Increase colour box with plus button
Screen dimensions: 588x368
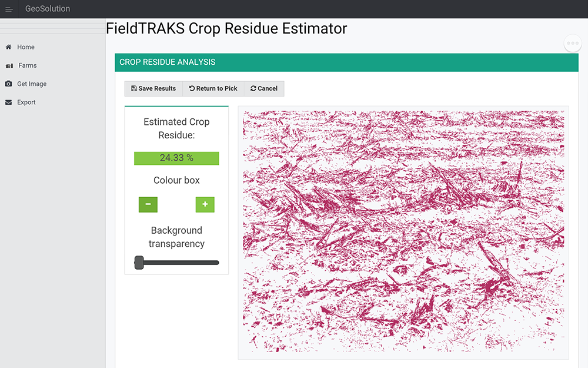(x=205, y=204)
